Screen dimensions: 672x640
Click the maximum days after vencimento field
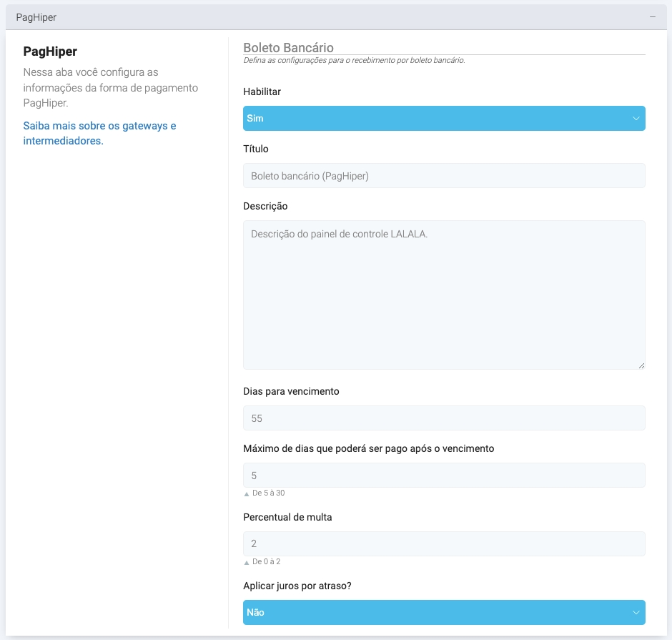coord(444,476)
